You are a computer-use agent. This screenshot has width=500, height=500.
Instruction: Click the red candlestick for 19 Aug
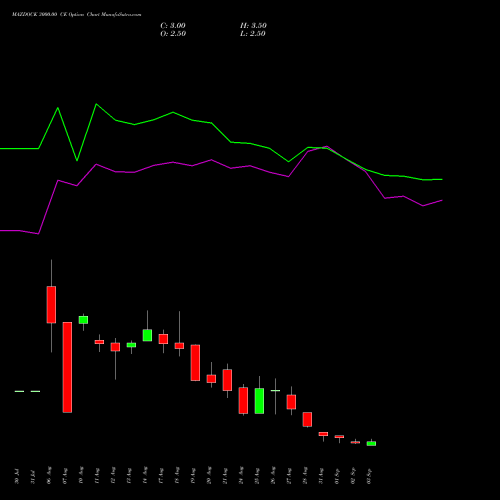(x=195, y=363)
